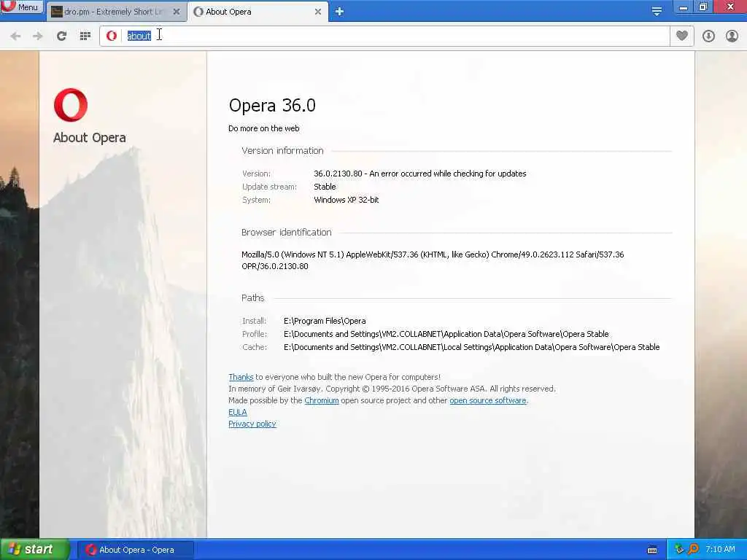This screenshot has width=747, height=560.
Task: Click the magnifier tray icon
Action: (693, 550)
